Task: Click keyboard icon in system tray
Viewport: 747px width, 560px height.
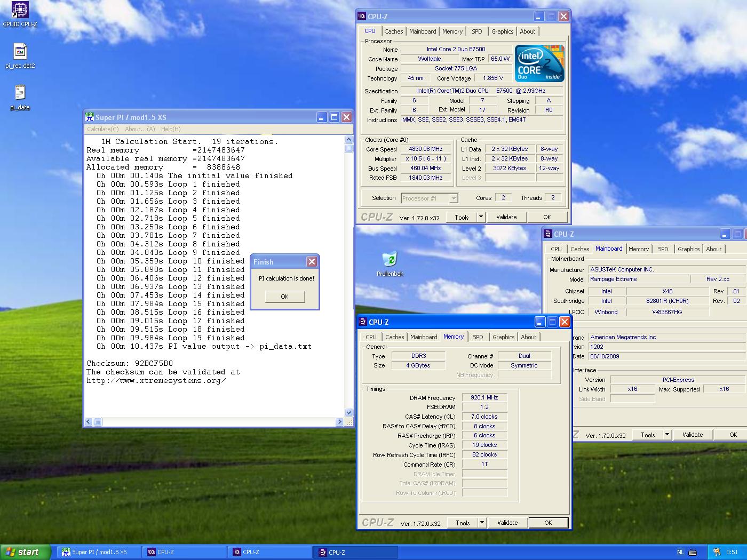Action: tap(693, 553)
